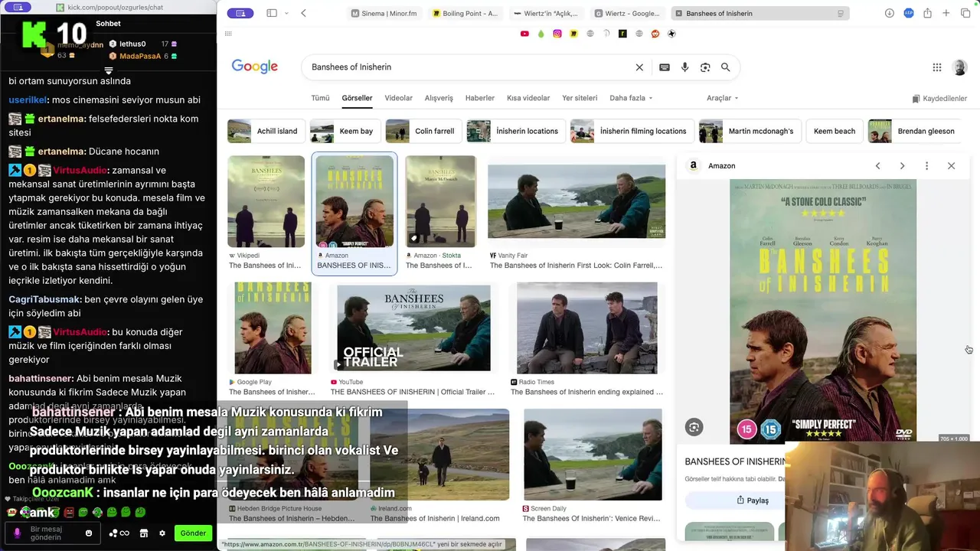
Task: Expand the Daha fazla filter dropdown
Action: coord(631,98)
